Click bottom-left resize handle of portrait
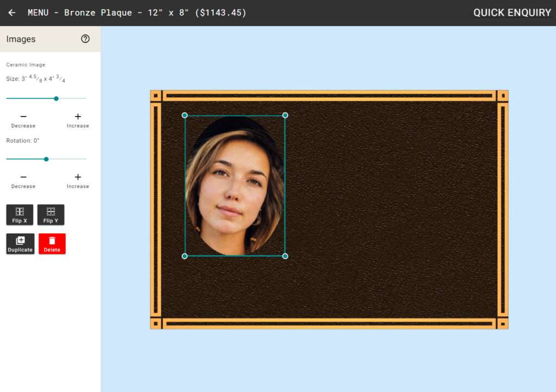This screenshot has height=392, width=556. pos(185,256)
